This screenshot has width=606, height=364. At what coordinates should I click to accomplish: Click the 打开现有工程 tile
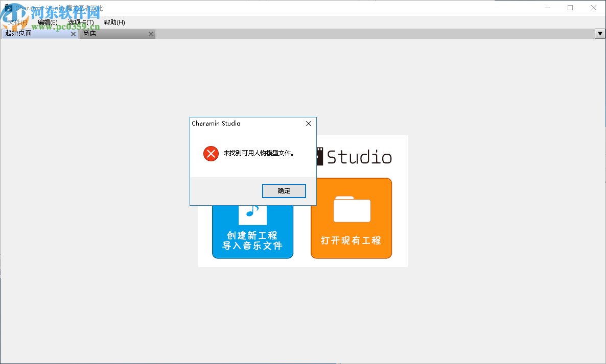(x=351, y=240)
